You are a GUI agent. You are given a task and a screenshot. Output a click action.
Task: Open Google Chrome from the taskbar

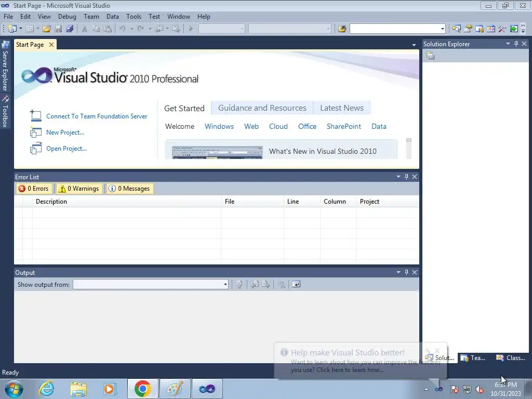(x=142, y=389)
